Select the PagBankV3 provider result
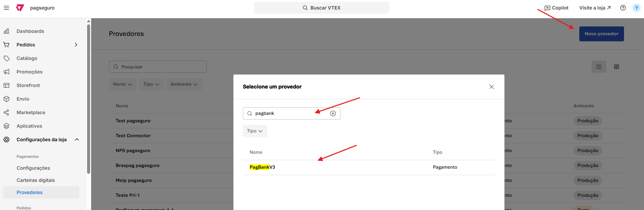The width and height of the screenshot is (644, 210). point(369,167)
